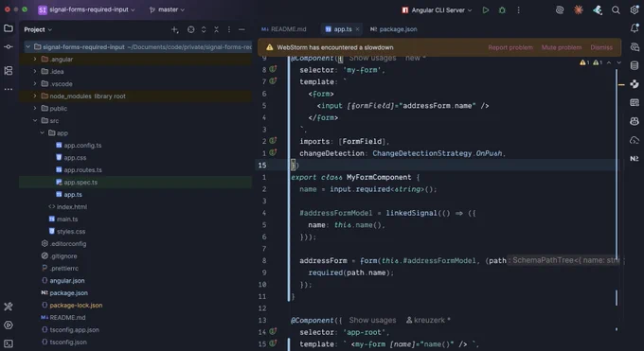Open Project panel options menu
This screenshot has height=351, width=644.
pos(229,29)
